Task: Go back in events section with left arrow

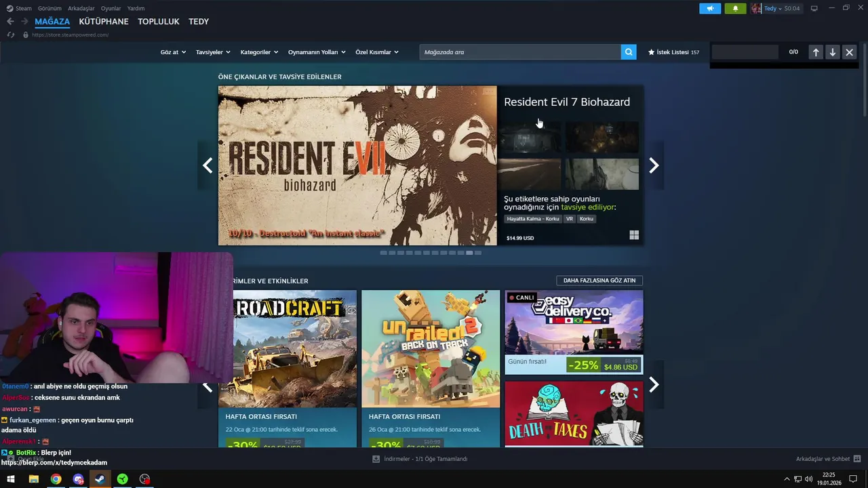Action: (208, 386)
